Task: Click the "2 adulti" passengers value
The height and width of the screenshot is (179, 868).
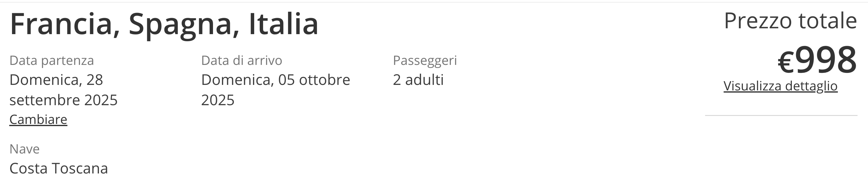Action: tap(418, 80)
